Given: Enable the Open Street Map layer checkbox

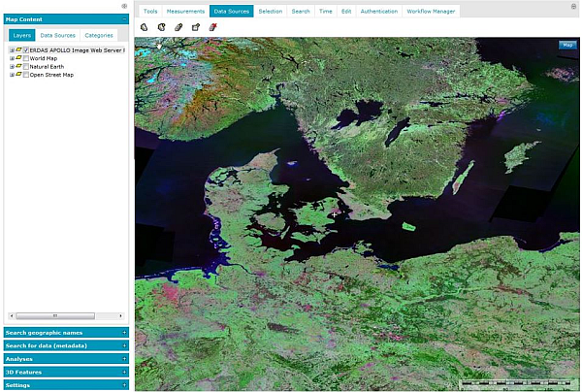Looking at the screenshot, I should coord(26,75).
